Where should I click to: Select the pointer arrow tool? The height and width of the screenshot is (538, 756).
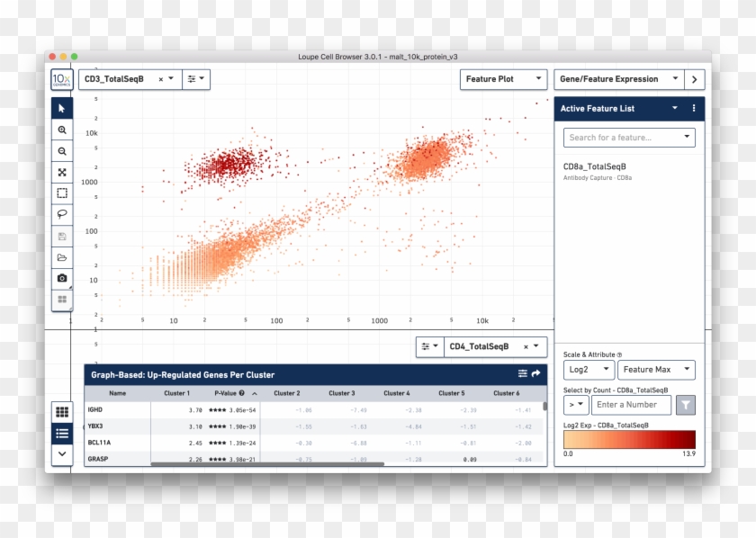[61, 108]
